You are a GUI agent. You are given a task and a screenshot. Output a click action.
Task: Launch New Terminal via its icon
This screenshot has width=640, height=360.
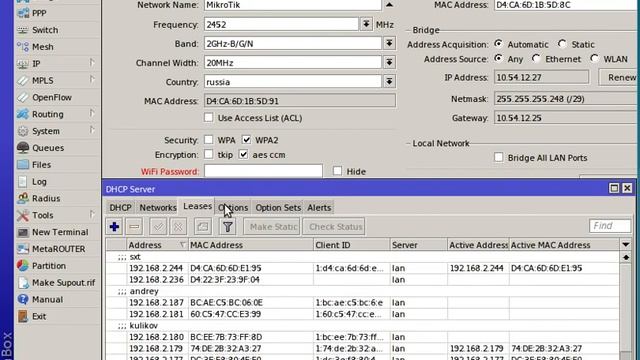click(23, 232)
